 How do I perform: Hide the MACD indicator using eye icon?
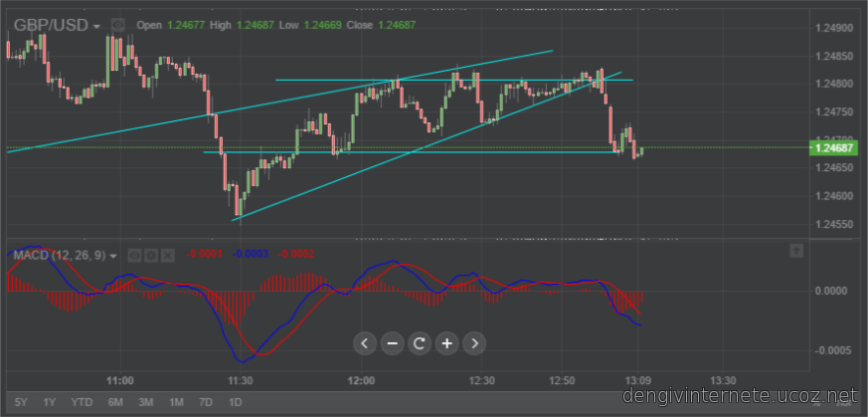tap(136, 255)
